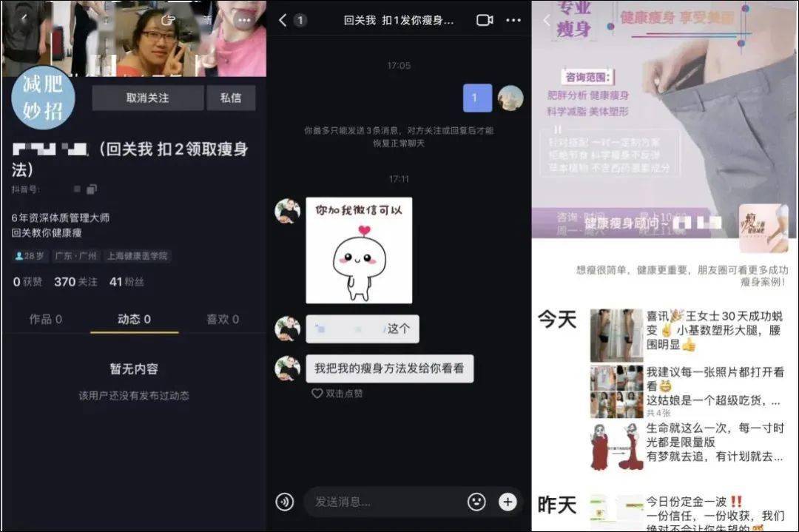Viewport: 799px width, 532px height.
Task: Switch to the 作品 tab
Action: [x=46, y=318]
